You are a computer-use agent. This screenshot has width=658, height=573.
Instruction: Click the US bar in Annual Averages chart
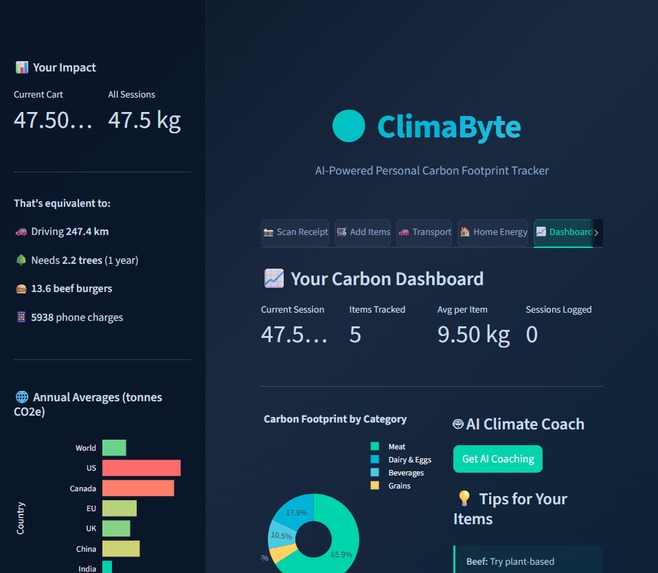pyautogui.click(x=141, y=468)
